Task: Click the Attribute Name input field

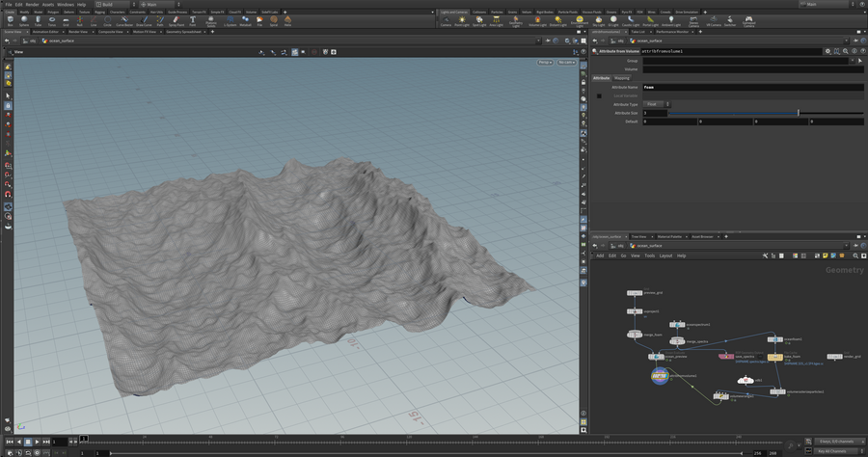Action: point(752,87)
